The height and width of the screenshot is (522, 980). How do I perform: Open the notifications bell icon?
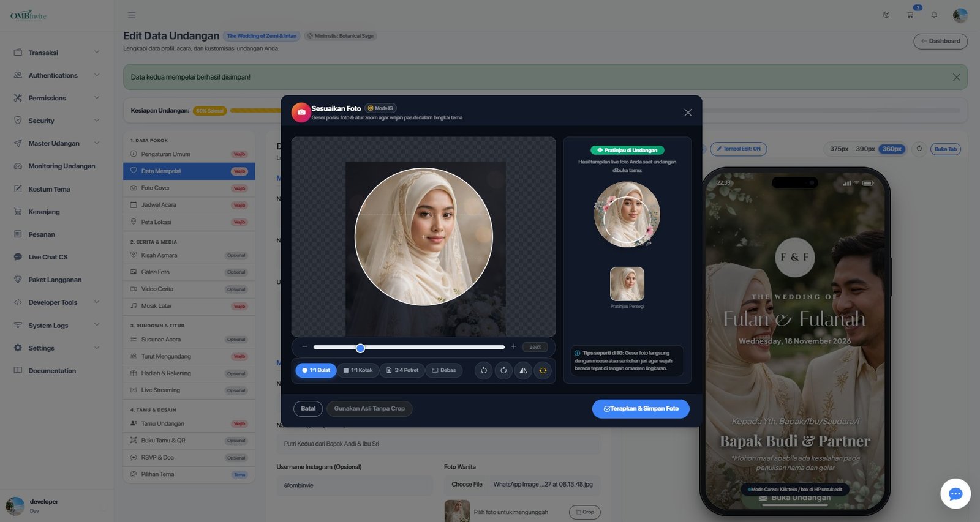(x=934, y=15)
